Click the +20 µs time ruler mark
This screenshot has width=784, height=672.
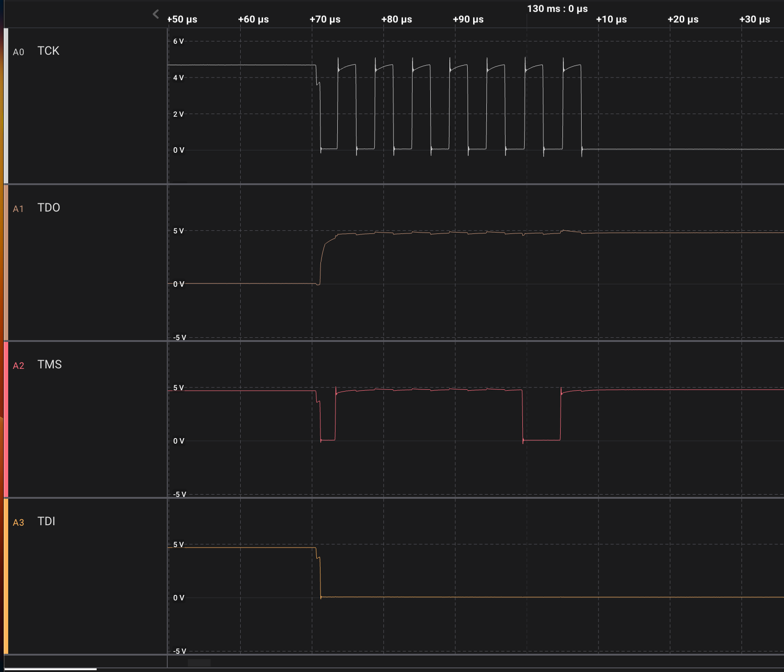point(683,19)
